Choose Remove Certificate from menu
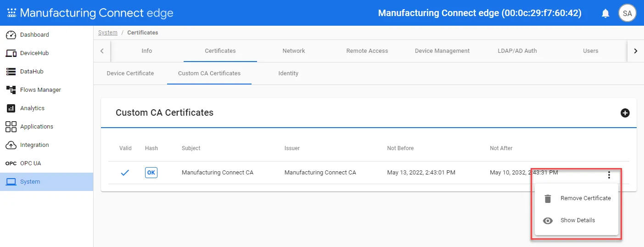Screen dimensions: 644x247 [x=577, y=198]
